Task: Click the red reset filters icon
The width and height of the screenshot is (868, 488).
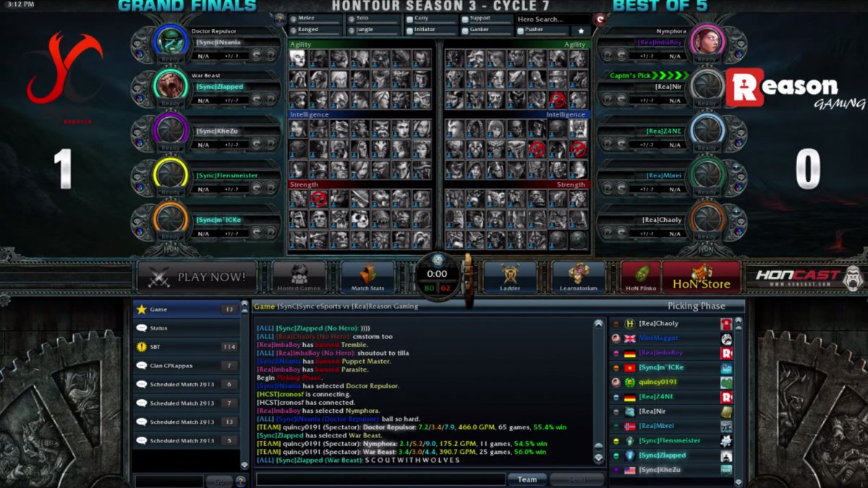Action: [x=600, y=20]
